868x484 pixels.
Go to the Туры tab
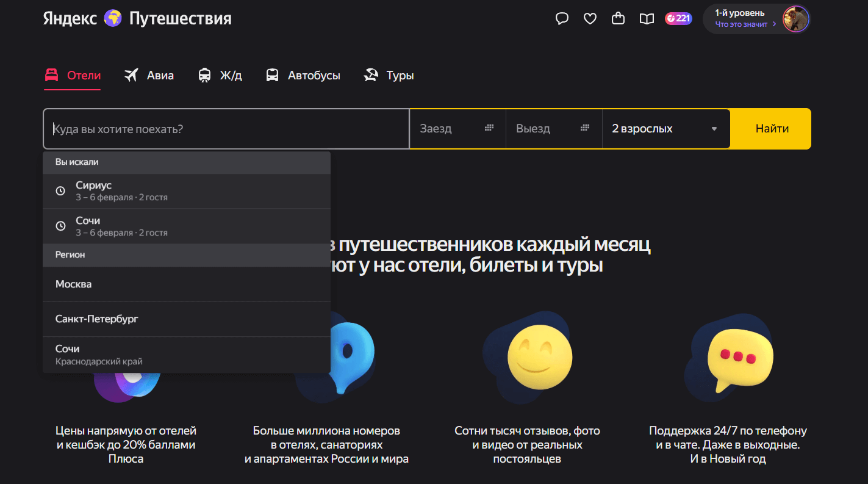pyautogui.click(x=389, y=76)
